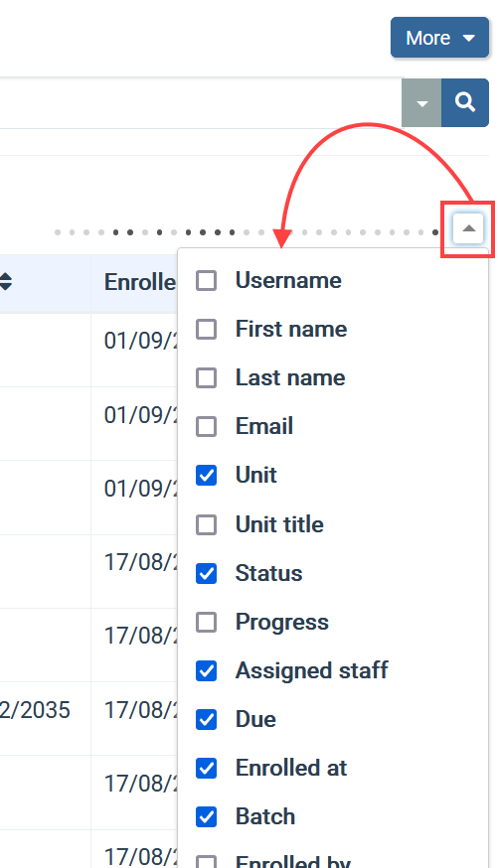Untick the Enrolled at checkbox

(x=206, y=769)
